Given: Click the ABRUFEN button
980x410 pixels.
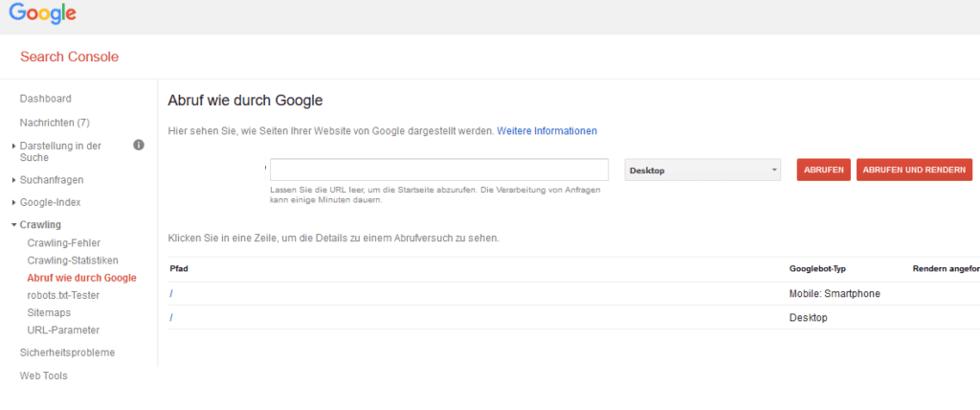Looking at the screenshot, I should tap(823, 170).
